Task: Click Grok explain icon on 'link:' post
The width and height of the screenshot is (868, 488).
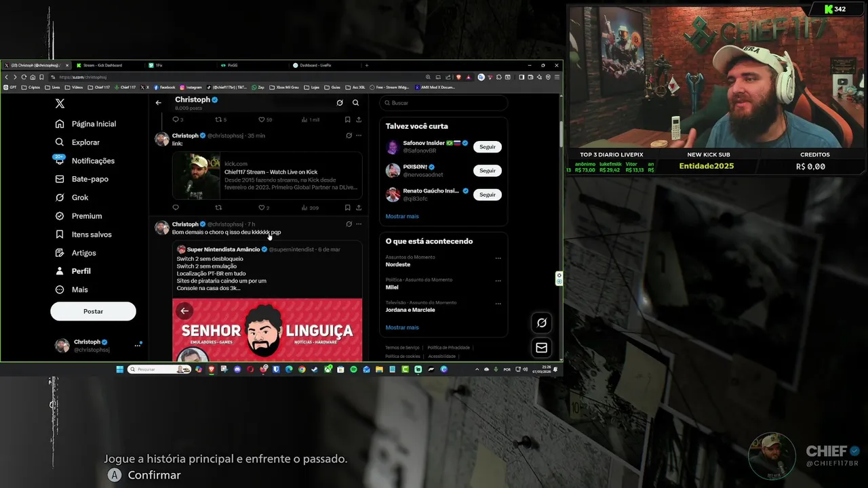Action: point(349,136)
